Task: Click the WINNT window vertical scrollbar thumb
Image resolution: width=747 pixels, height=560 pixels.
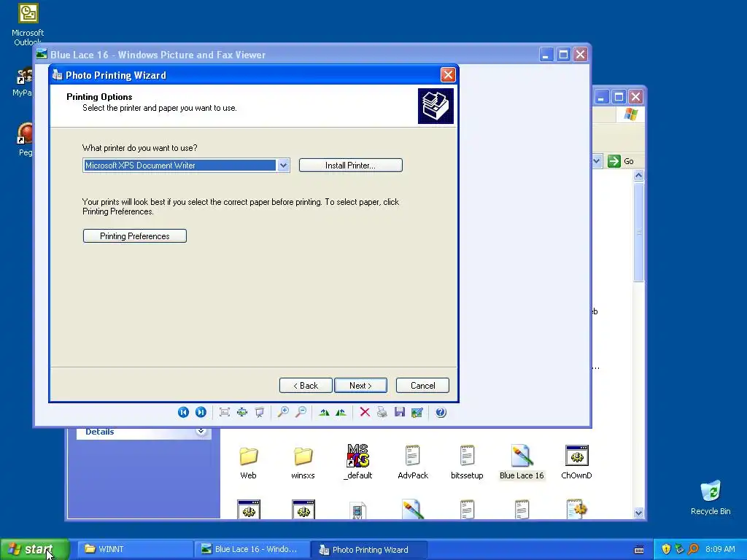Action: click(x=639, y=231)
